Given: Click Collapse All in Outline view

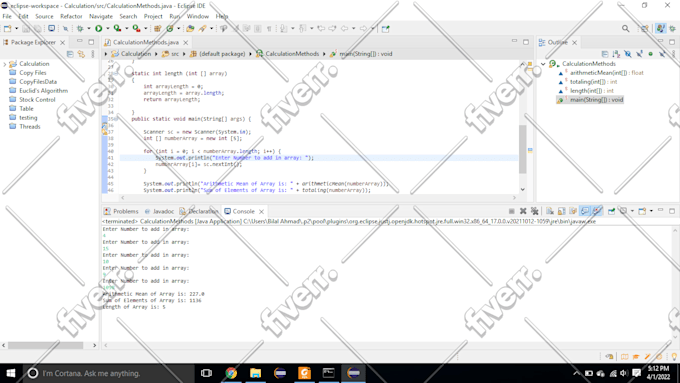Looking at the screenshot, I should pyautogui.click(x=605, y=54).
